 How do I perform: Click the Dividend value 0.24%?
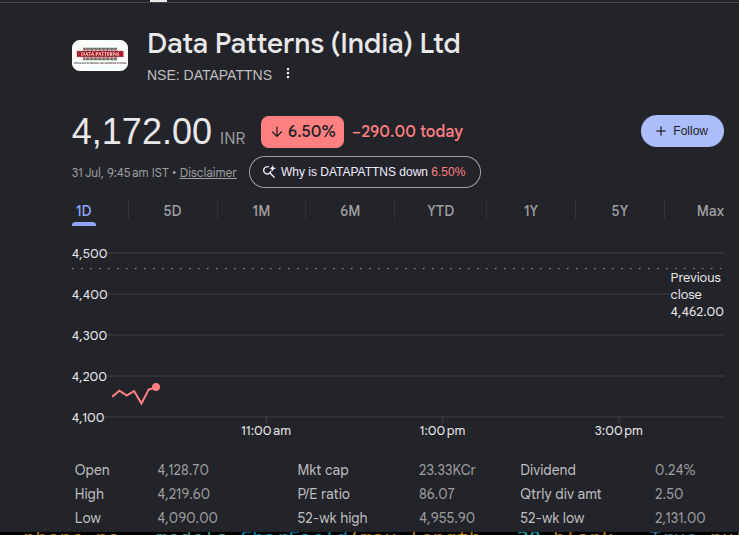[675, 470]
